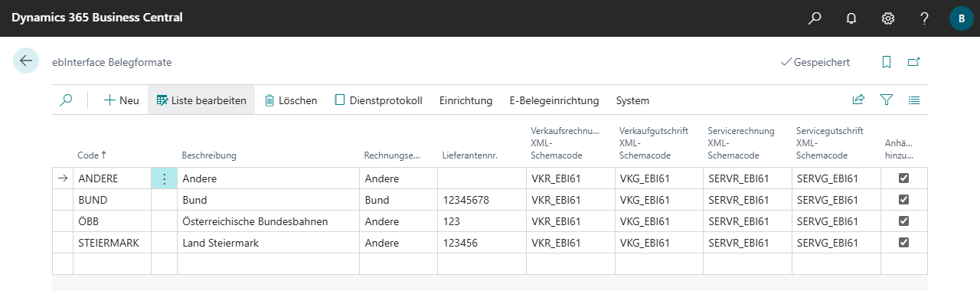This screenshot has width=980, height=291.
Task: Go back using the arrow button
Action: coord(26,61)
